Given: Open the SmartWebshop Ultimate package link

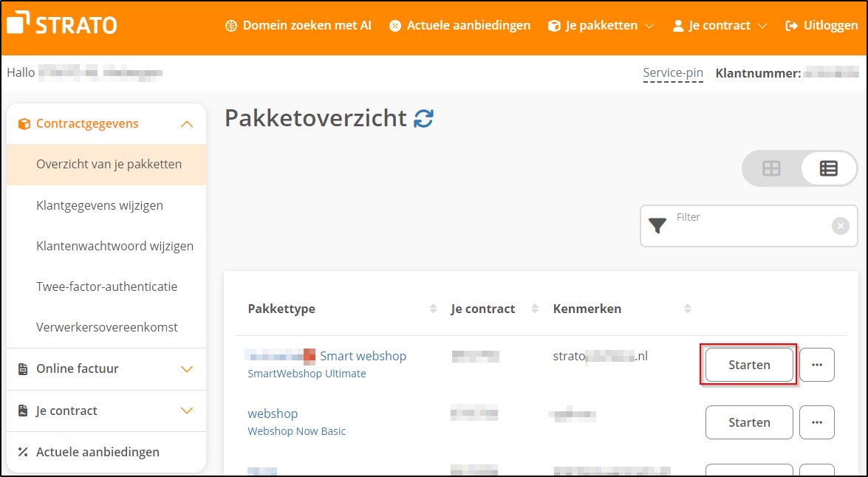Looking at the screenshot, I should point(307,373).
